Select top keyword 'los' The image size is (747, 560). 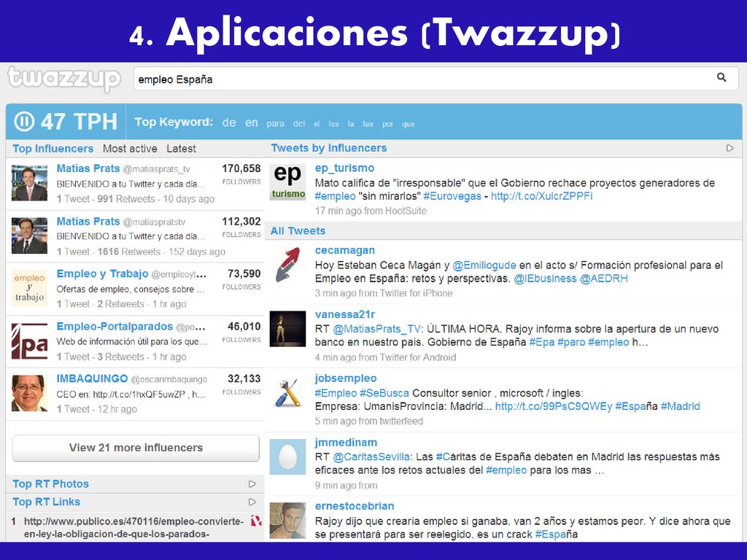tap(333, 124)
